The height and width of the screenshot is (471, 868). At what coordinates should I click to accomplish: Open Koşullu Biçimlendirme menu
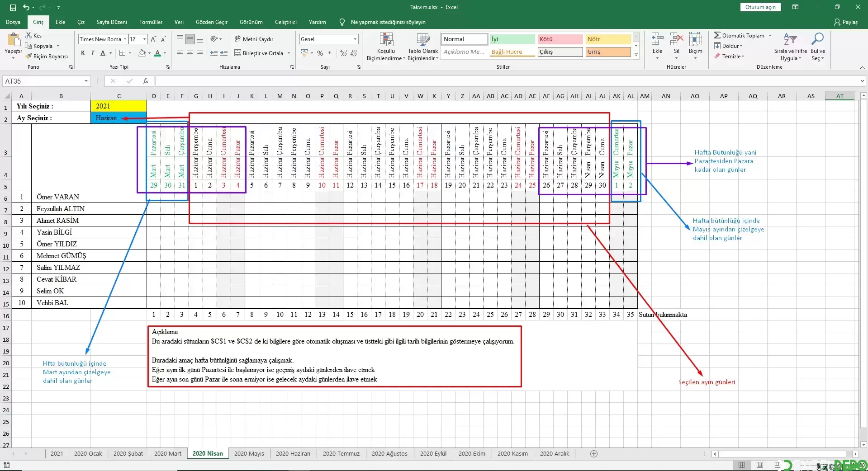386,47
